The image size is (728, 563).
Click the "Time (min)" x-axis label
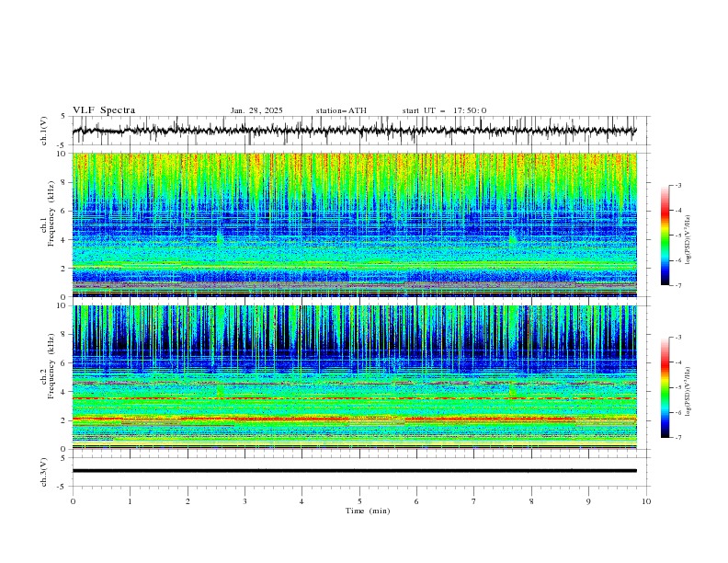coord(368,511)
